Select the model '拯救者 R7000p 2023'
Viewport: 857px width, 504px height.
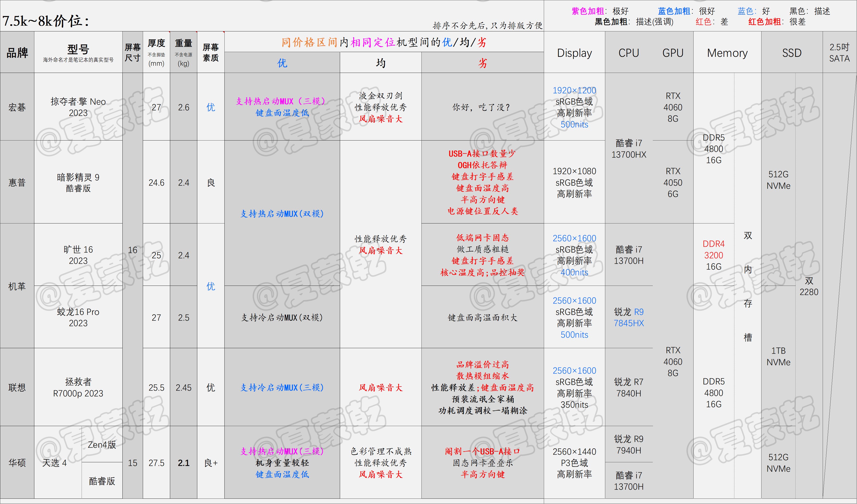click(x=78, y=387)
